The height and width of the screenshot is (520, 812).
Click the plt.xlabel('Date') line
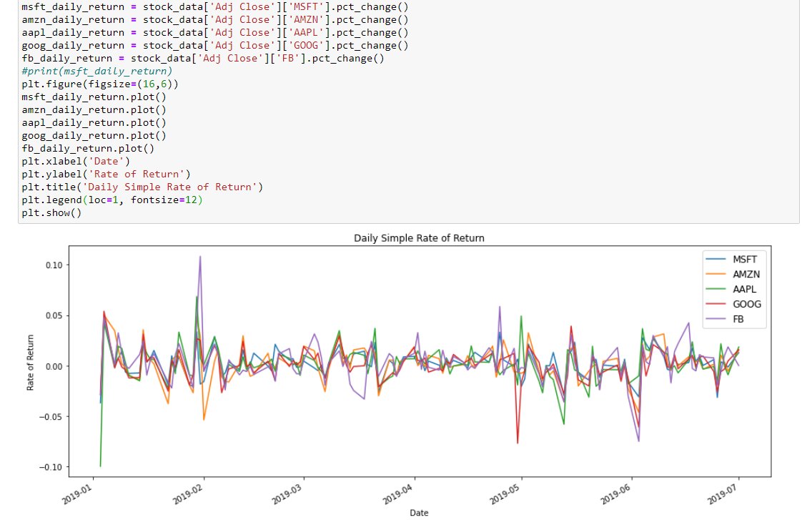[x=76, y=161]
